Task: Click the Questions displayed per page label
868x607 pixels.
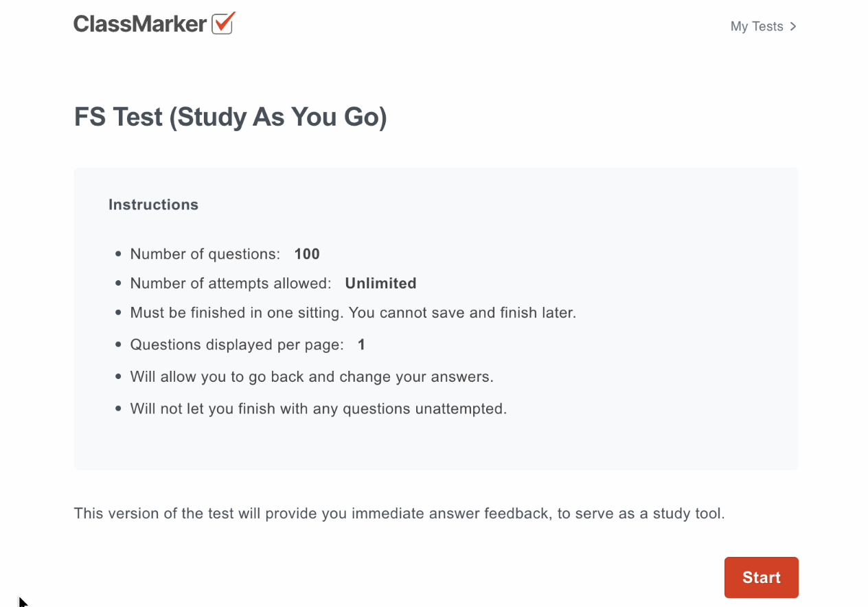Action: [237, 345]
